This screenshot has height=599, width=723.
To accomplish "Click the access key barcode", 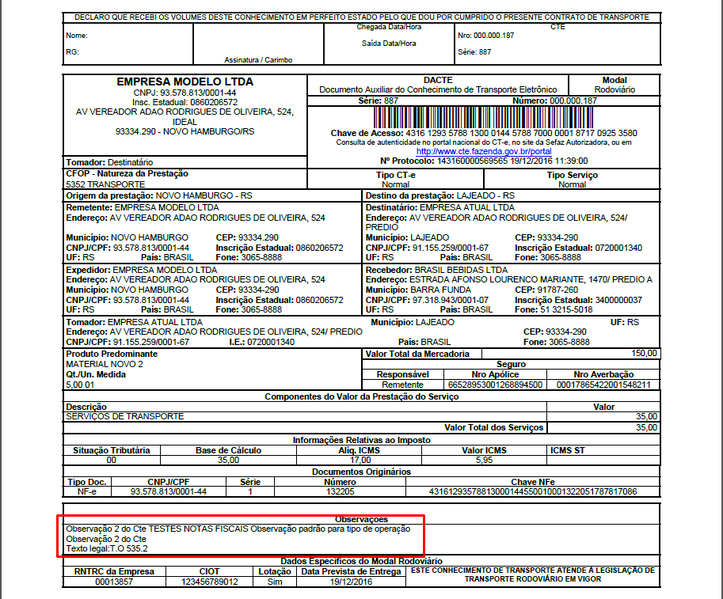I will [x=484, y=118].
